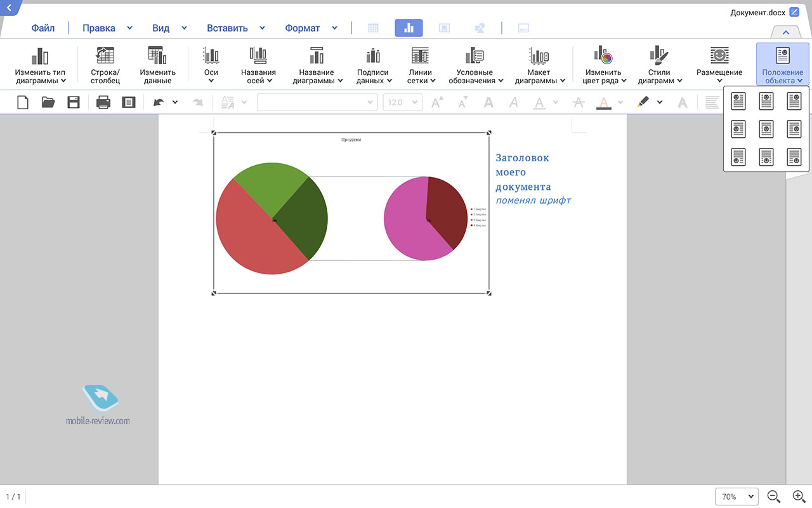
Task: Select top-right object position option
Action: pyautogui.click(x=794, y=100)
